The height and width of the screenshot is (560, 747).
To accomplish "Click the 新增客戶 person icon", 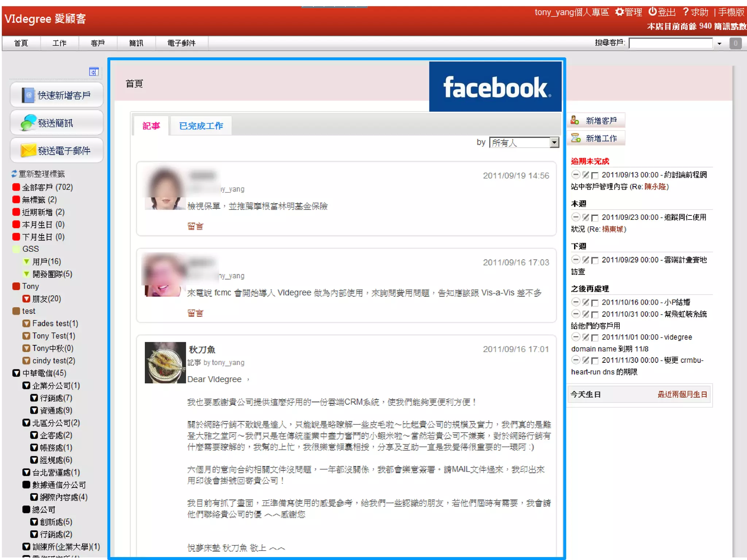I will click(x=575, y=120).
